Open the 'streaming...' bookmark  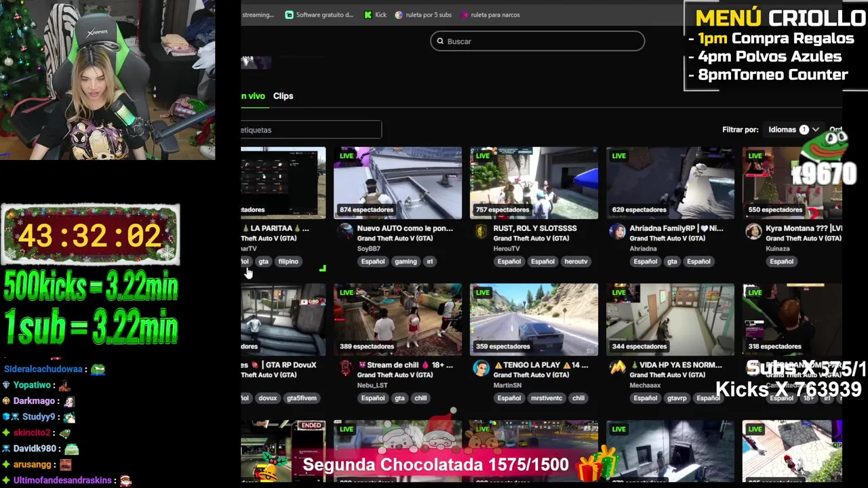tap(258, 15)
